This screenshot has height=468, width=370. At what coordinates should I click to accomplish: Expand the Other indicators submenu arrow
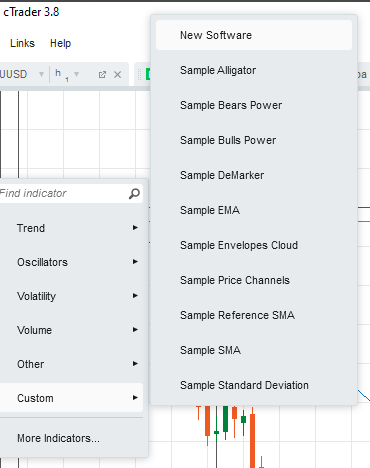(135, 364)
